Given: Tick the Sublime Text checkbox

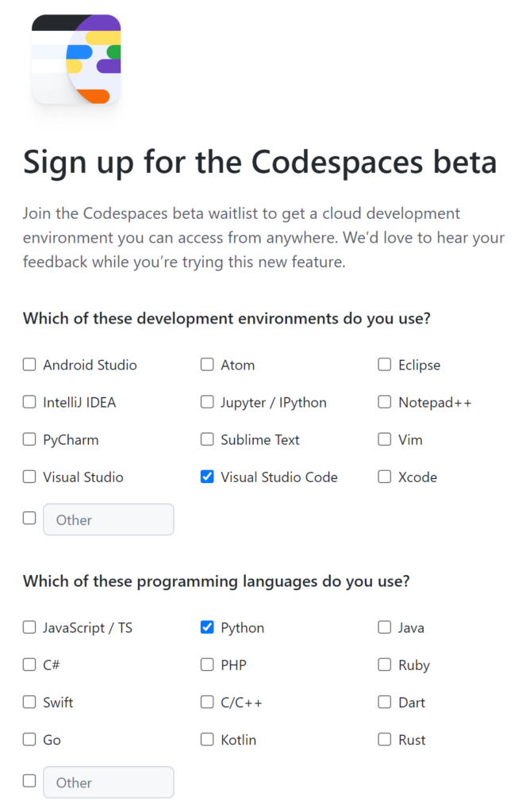Looking at the screenshot, I should click(207, 439).
